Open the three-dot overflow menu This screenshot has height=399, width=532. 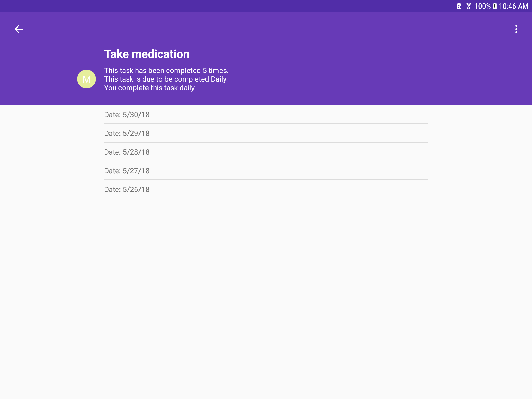(x=516, y=29)
